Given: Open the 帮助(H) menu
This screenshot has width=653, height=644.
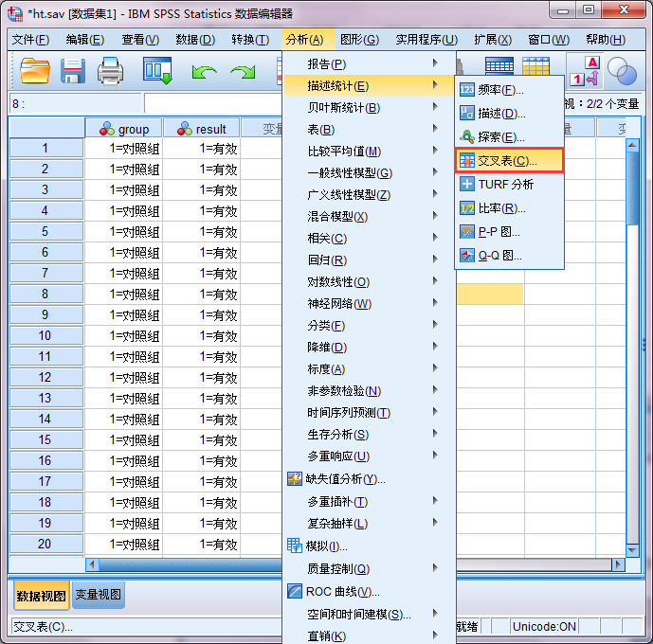Looking at the screenshot, I should [606, 40].
